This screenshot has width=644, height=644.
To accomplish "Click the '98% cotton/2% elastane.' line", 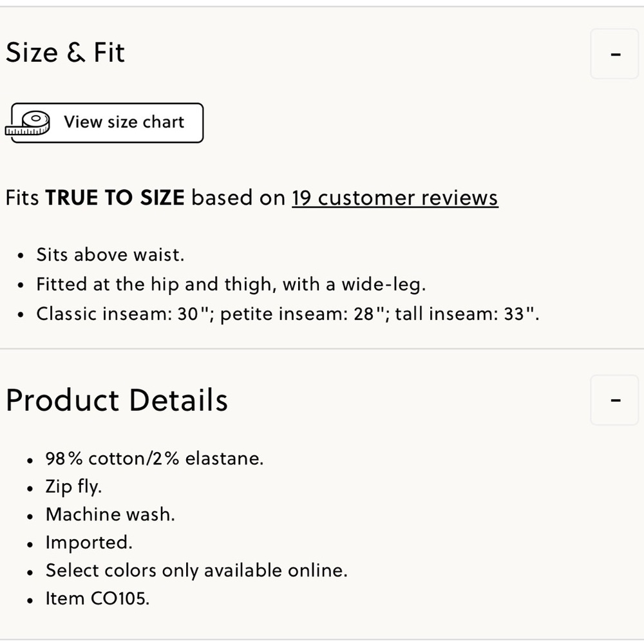I will (155, 459).
